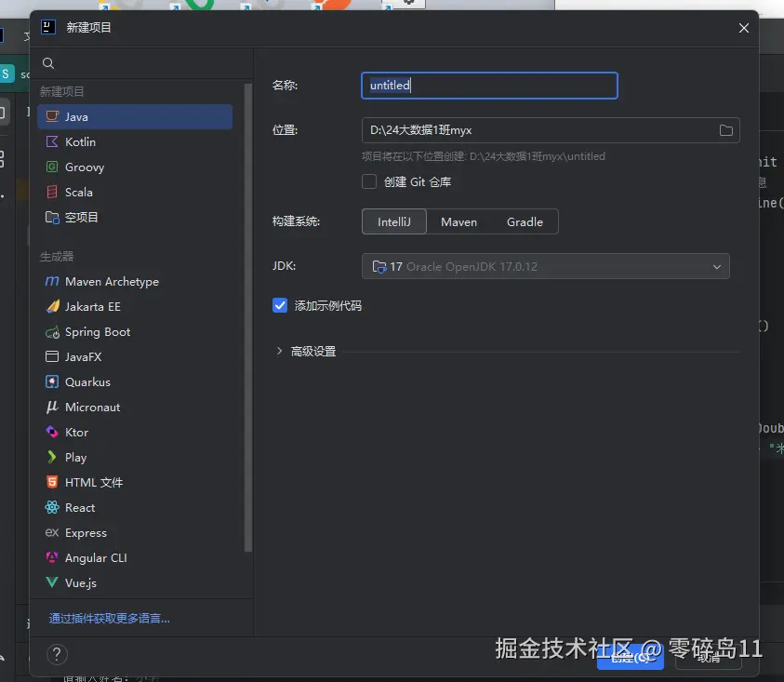Viewport: 784px width, 682px height.
Task: Select Jakarta EE generator
Action: click(x=135, y=307)
